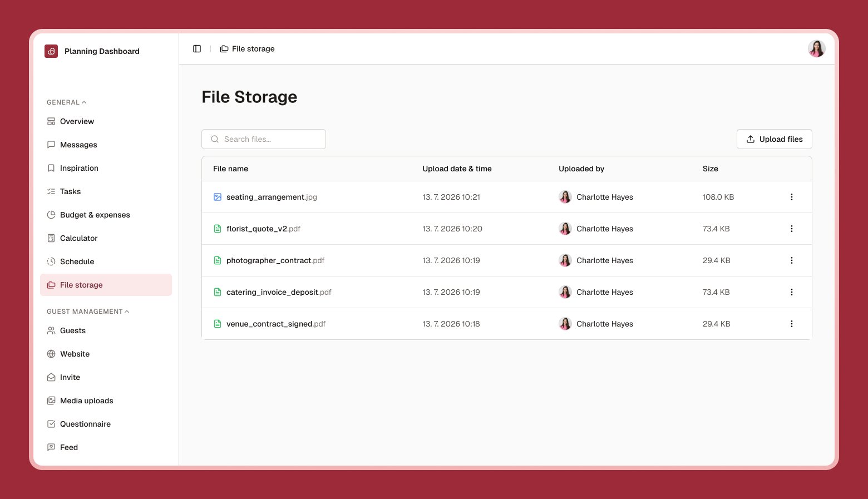Open Questionnaire from sidebar

click(106, 424)
